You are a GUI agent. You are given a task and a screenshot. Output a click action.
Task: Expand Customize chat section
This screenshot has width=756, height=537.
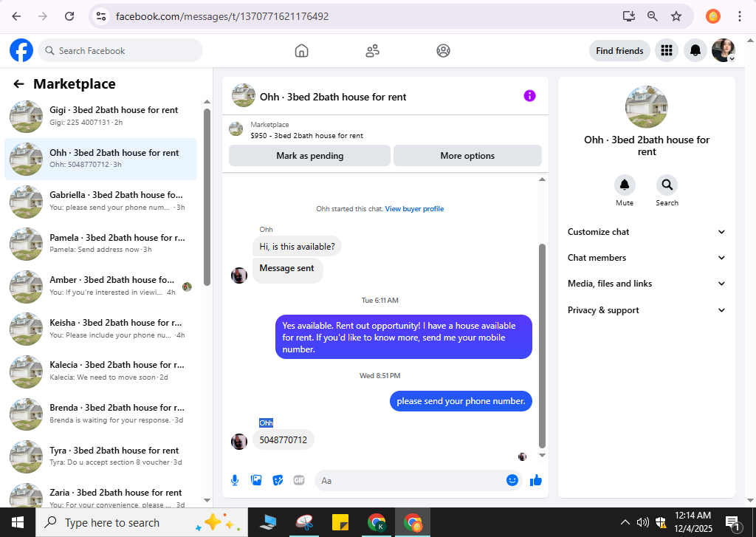tap(647, 232)
